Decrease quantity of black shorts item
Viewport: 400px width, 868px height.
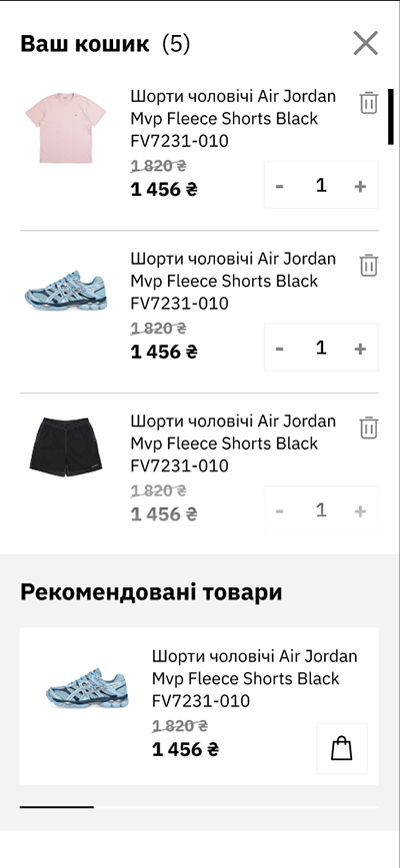(x=280, y=511)
